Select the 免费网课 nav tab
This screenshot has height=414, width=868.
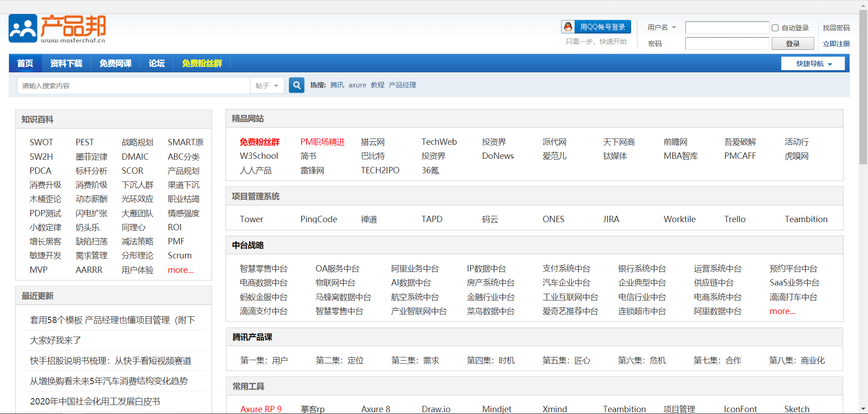pyautogui.click(x=115, y=63)
